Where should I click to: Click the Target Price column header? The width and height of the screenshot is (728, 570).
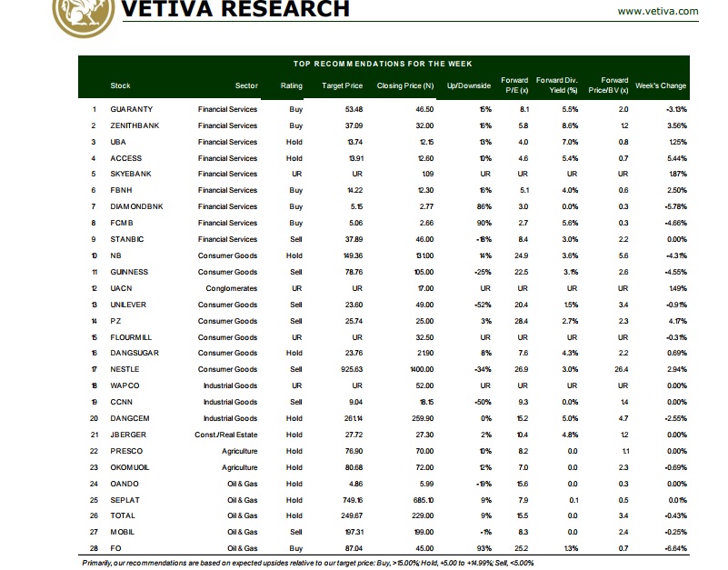click(x=343, y=86)
